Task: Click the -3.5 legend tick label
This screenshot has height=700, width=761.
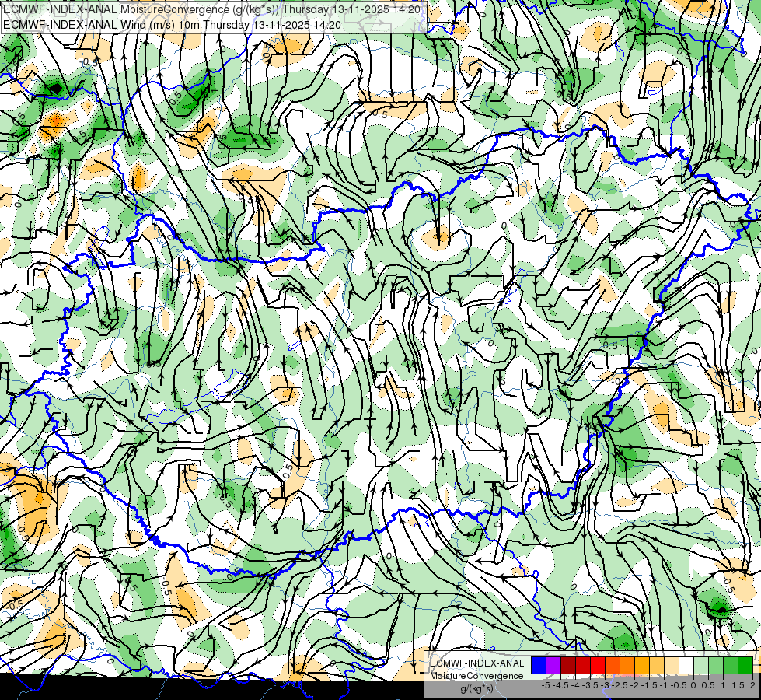Action: coord(590,685)
